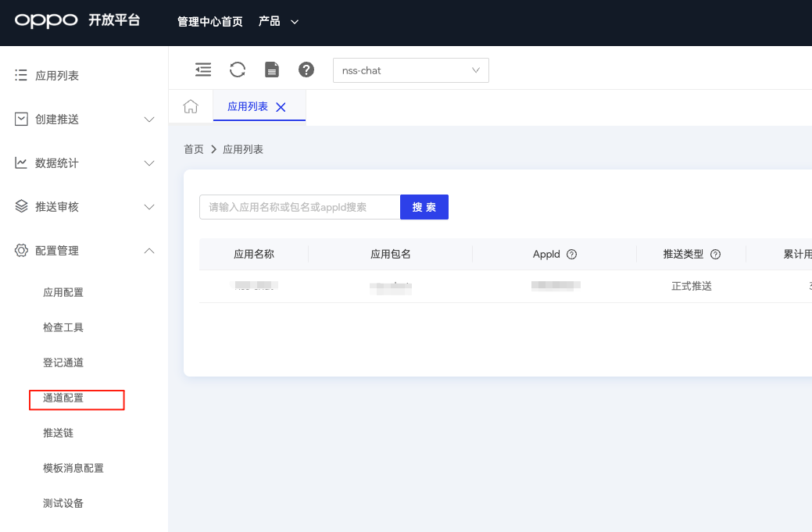Click the 推送类型 column header text

pos(683,254)
